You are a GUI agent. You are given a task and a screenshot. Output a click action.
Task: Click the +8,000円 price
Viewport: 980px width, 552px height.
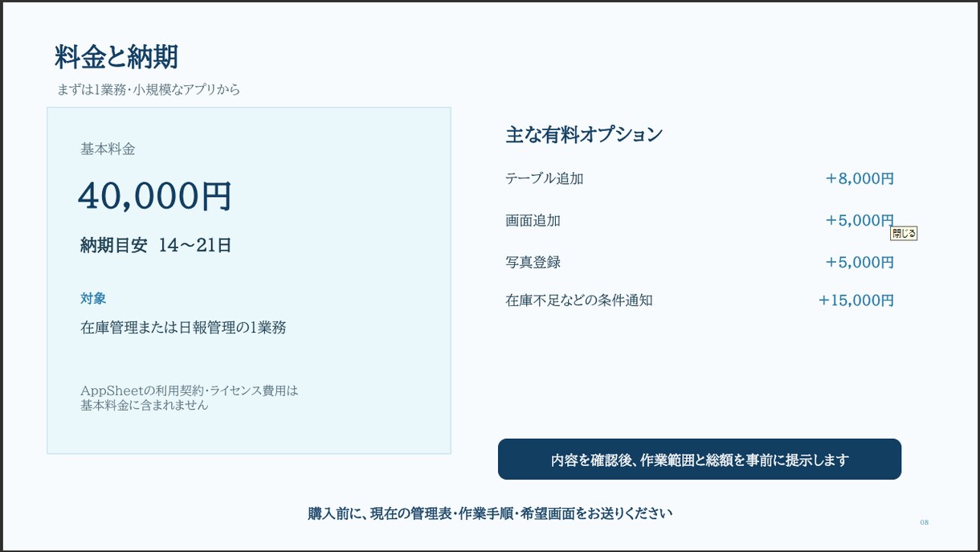860,178
